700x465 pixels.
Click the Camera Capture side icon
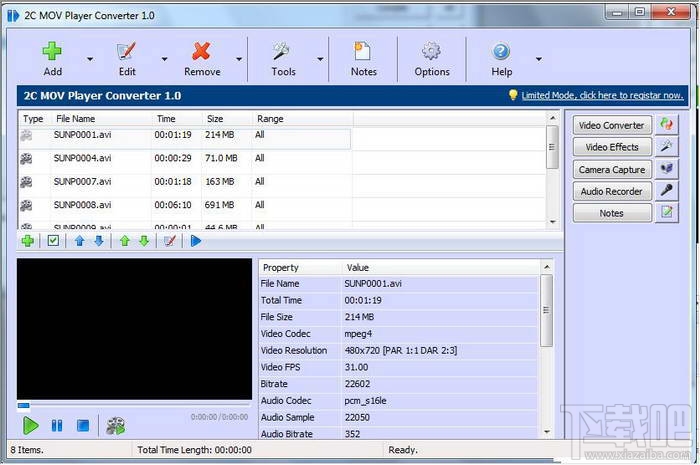coord(667,168)
